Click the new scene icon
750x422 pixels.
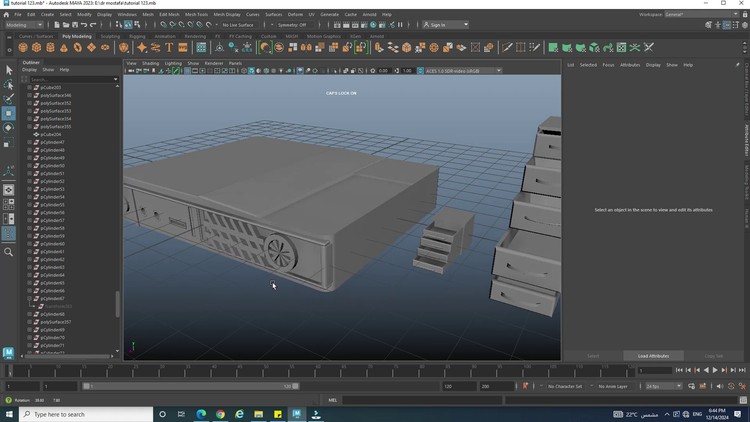point(57,25)
